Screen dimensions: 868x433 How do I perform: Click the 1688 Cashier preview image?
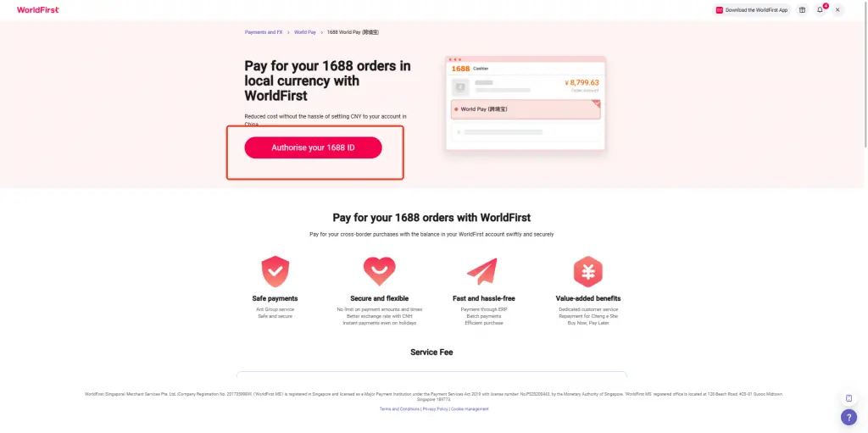(526, 103)
